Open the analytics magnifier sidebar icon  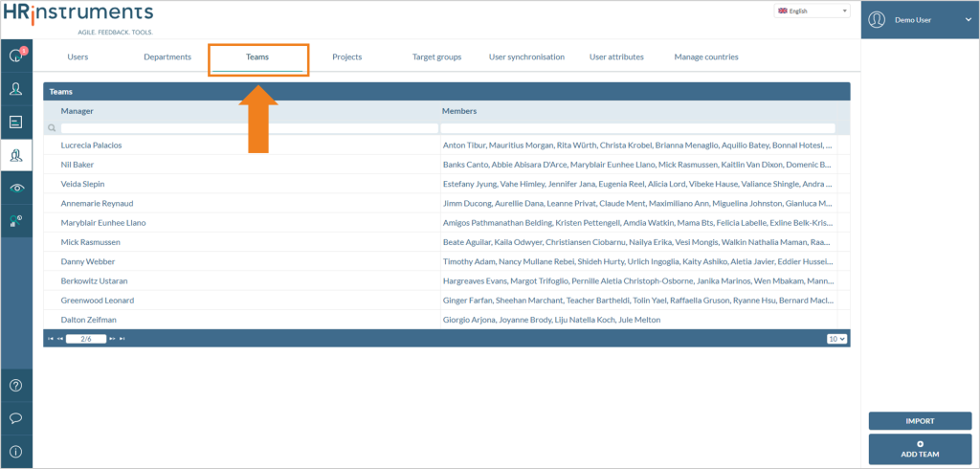pos(16,220)
